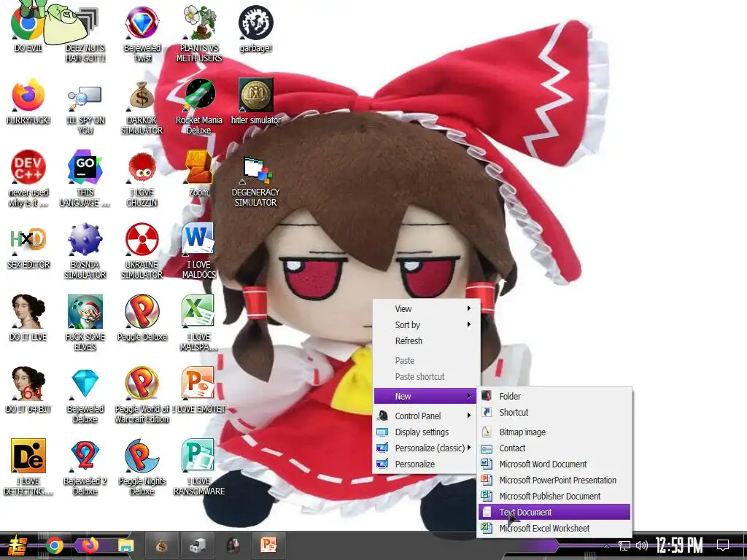Open the notification center icon
Screen dimensions: 747x560
pyautogui.click(x=723, y=545)
